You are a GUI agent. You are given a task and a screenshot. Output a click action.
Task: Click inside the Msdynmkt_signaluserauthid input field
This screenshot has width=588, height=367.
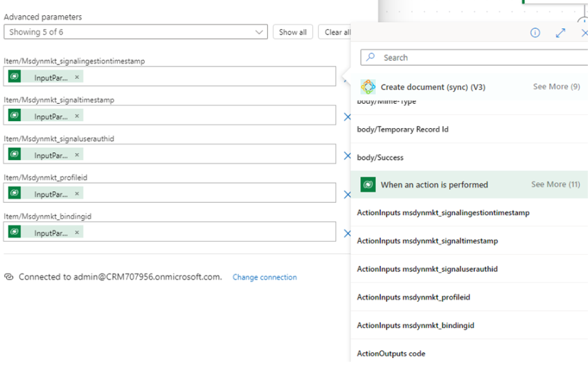170,154
